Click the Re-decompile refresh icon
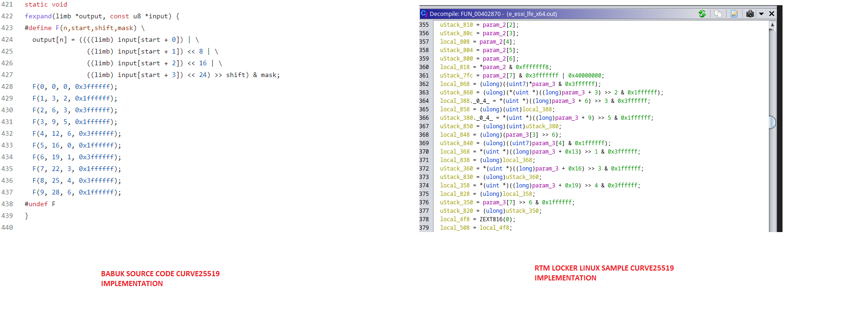Image resolution: width=868 pixels, height=326 pixels. (702, 14)
